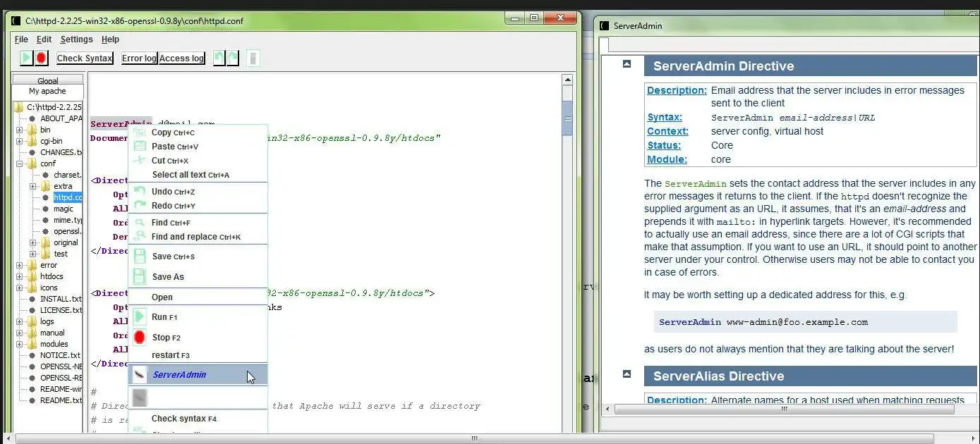This screenshot has height=444, width=980.
Task: Click the Save floppy icon in context menu
Action: (140, 256)
